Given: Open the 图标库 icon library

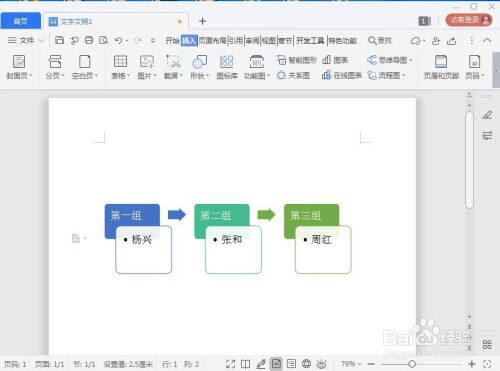Looking at the screenshot, I should tap(227, 67).
